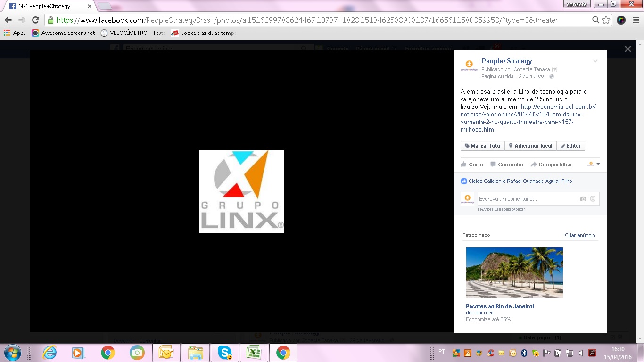644x362 pixels.
Task: Open emoji picker in comment box
Action: point(593,199)
